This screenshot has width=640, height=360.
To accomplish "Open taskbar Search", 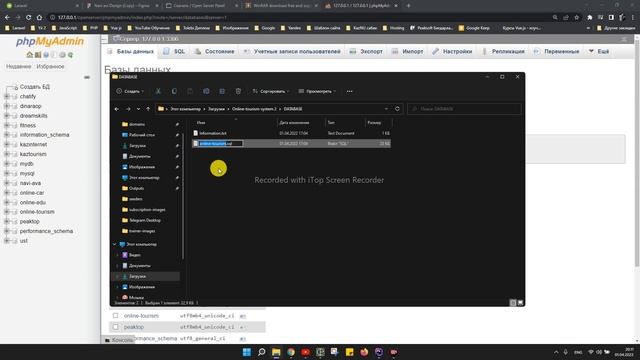I will (262, 352).
